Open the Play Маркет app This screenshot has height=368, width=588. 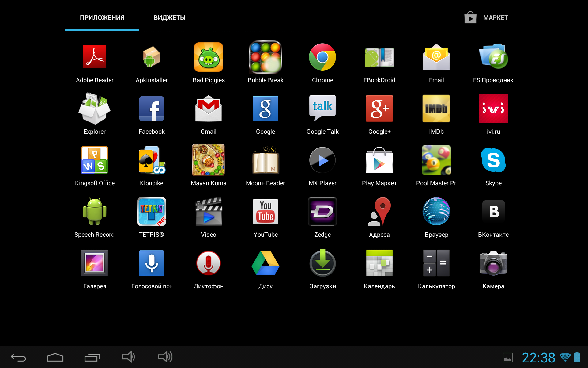pyautogui.click(x=379, y=160)
